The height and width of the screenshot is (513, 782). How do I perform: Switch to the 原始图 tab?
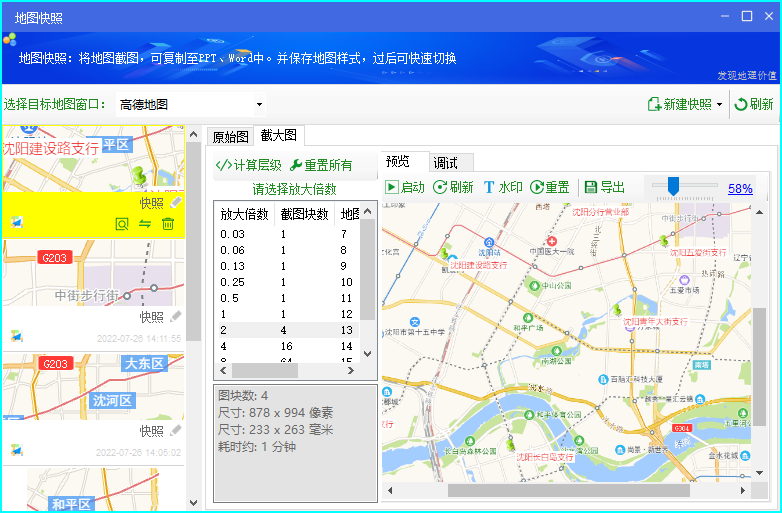point(230,137)
